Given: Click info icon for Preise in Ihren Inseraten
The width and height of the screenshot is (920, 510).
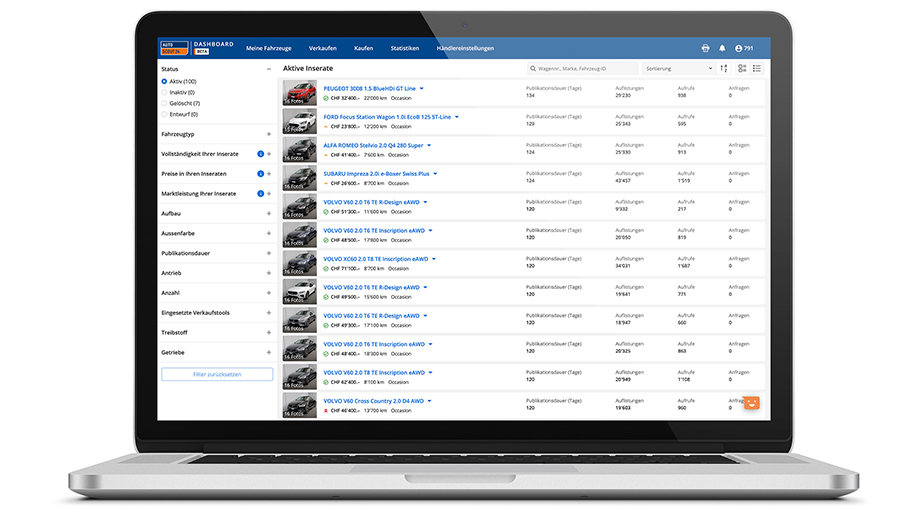Looking at the screenshot, I should [x=261, y=174].
